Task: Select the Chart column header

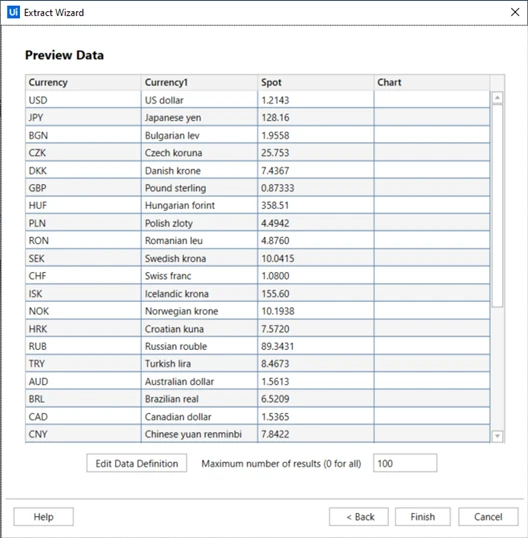Action: coord(432,82)
